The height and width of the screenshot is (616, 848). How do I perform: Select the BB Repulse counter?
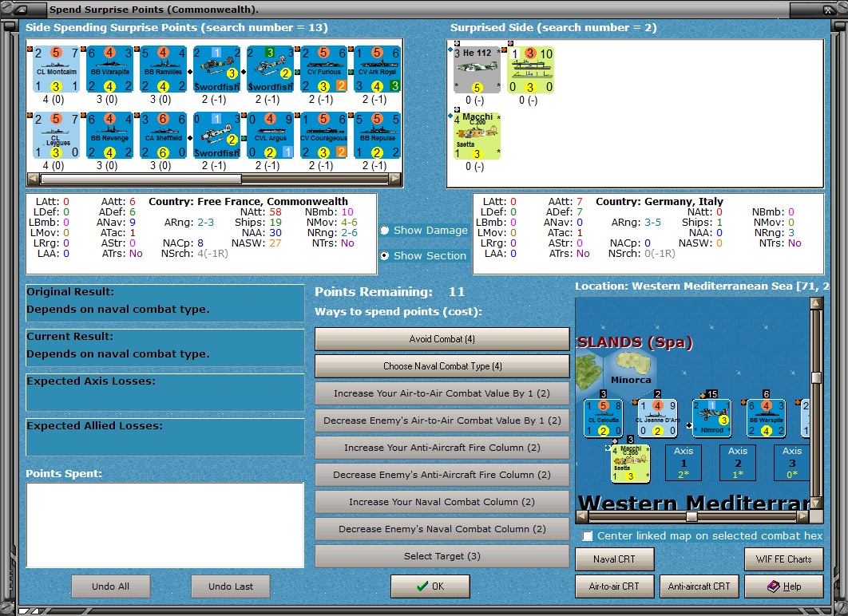point(378,136)
